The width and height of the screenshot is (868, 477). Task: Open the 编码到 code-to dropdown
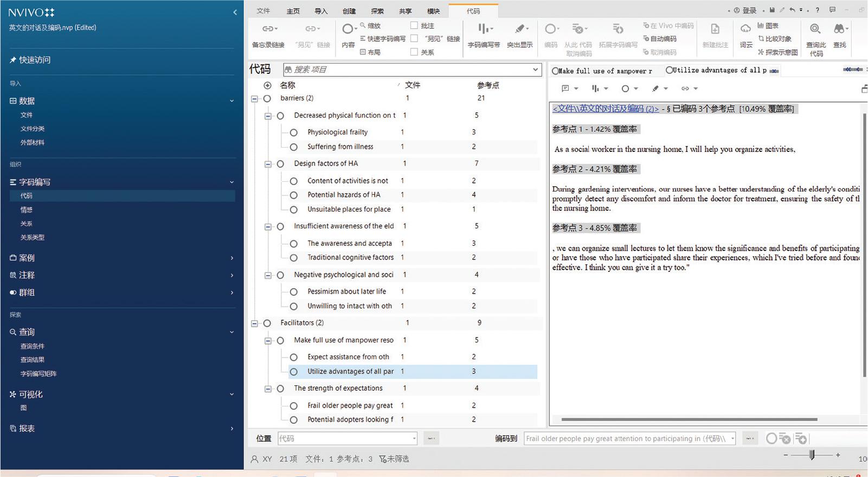(x=732, y=438)
